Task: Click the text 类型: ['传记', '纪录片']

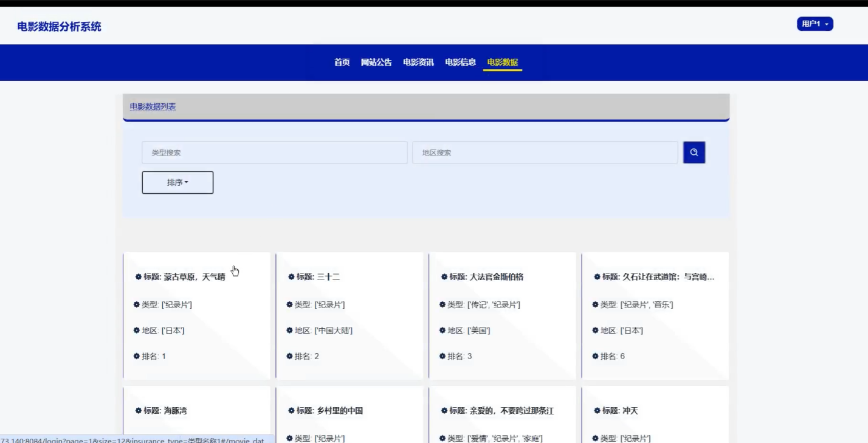Action: click(x=484, y=304)
